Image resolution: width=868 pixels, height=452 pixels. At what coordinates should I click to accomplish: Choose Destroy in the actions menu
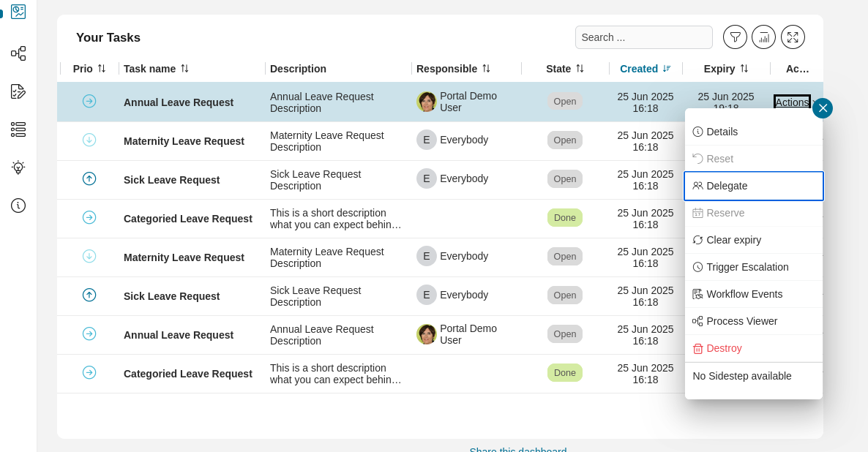(x=753, y=349)
